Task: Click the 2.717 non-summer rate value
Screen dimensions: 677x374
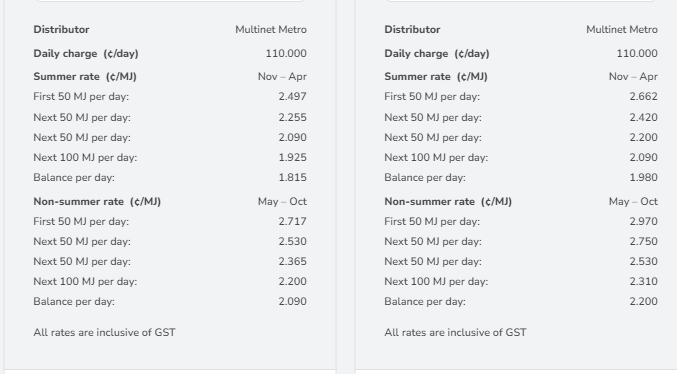Action: coord(293,222)
